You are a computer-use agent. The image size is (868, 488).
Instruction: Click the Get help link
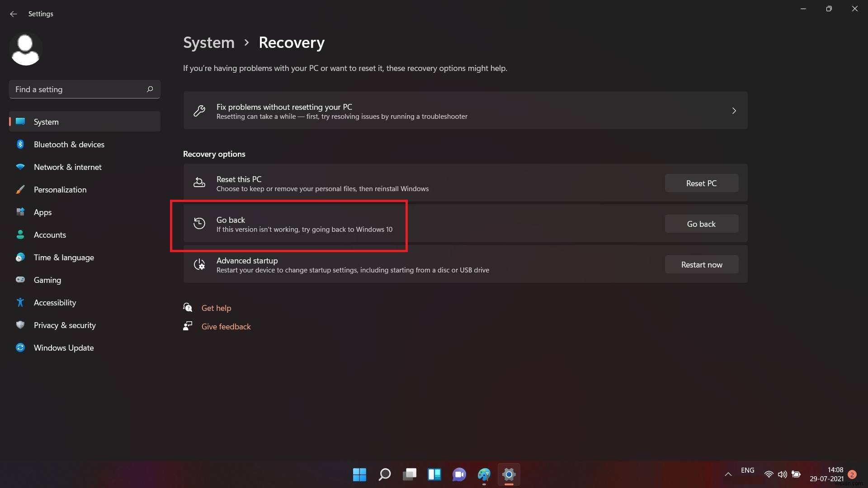216,307
